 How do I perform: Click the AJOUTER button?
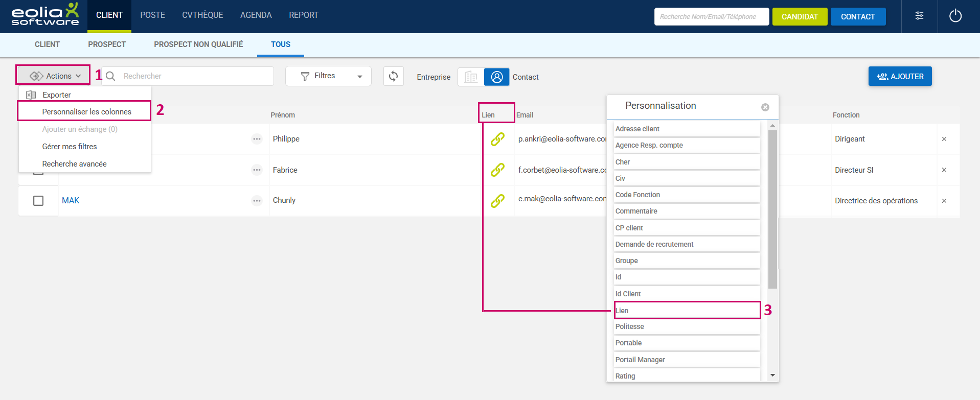pyautogui.click(x=900, y=77)
